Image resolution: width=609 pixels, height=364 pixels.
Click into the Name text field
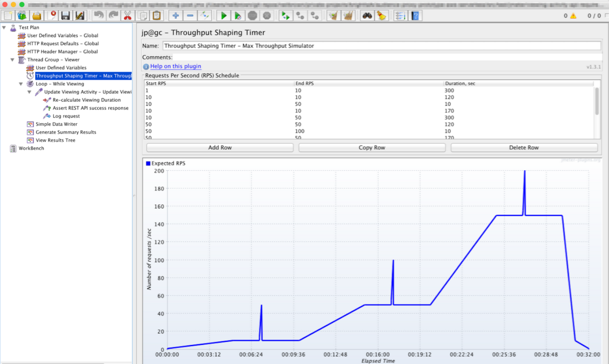pyautogui.click(x=381, y=46)
